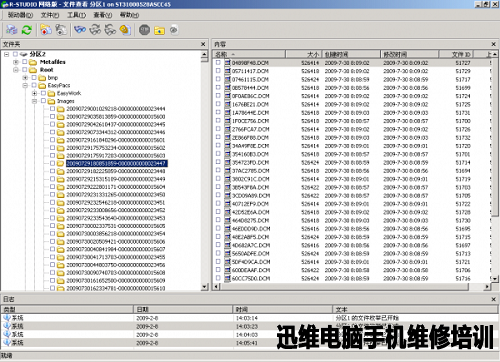Click the preview eye document toolbar icon

174,30
